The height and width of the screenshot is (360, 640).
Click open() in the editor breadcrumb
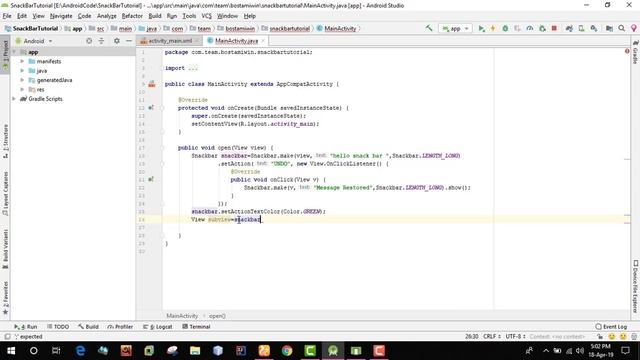(217, 316)
